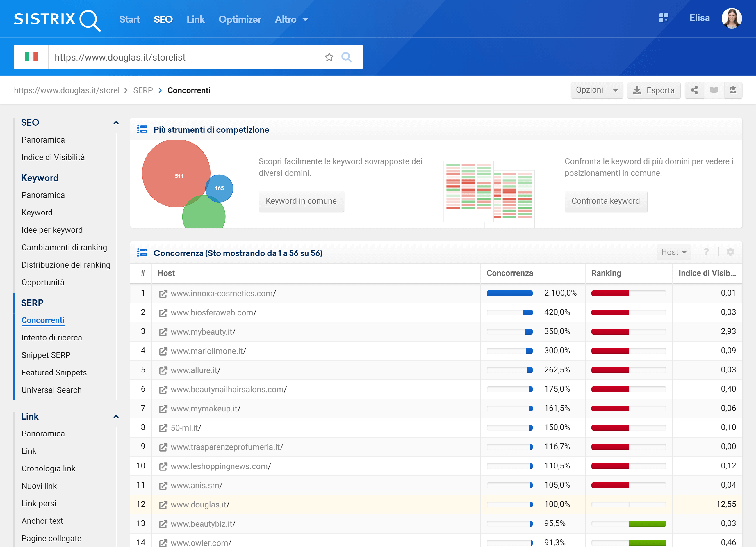Expand the Opzioni dropdown arrow
The width and height of the screenshot is (756, 547).
pos(616,90)
